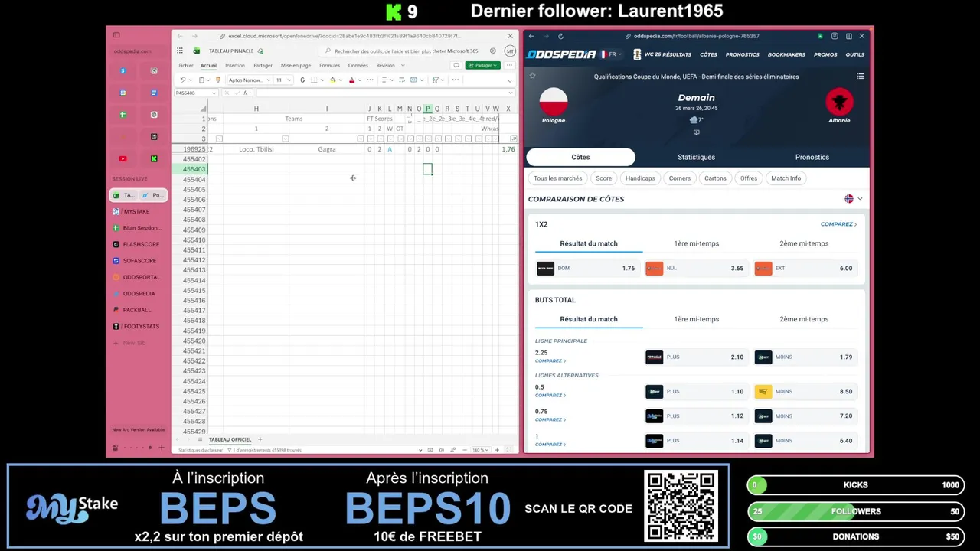The height and width of the screenshot is (551, 980).
Task: Expand the Excel formula bar chevron
Action: [510, 93]
